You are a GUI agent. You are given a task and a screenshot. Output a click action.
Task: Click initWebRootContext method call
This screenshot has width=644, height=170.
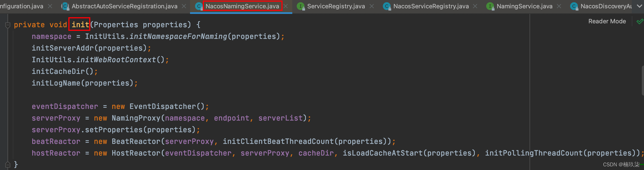click(116, 60)
